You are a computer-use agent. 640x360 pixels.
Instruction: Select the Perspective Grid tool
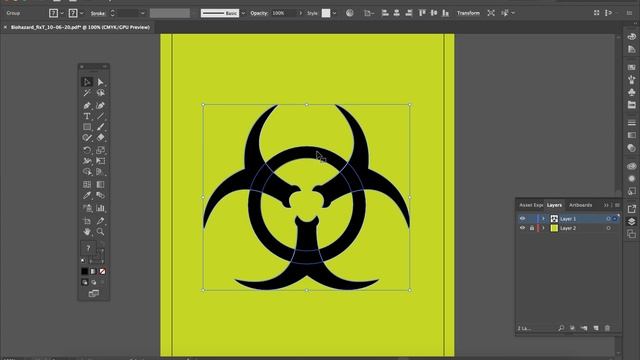coord(100,172)
